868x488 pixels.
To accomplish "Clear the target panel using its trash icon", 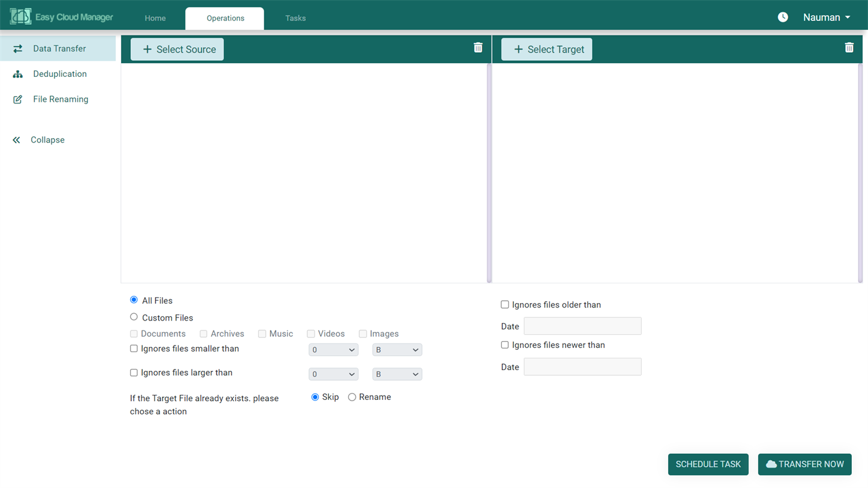I will 849,47.
